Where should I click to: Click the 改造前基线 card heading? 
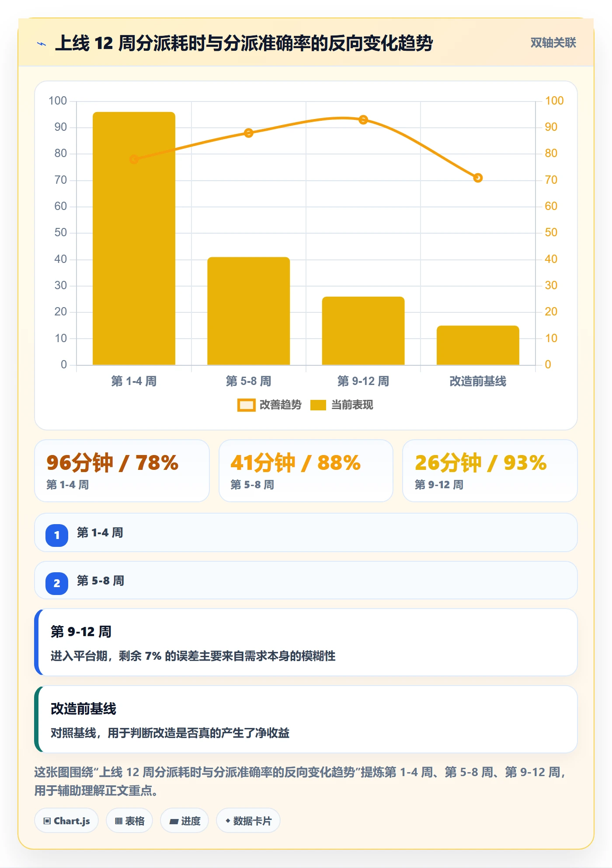[x=83, y=709]
